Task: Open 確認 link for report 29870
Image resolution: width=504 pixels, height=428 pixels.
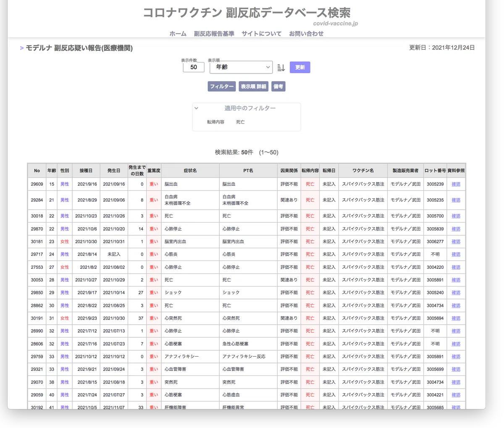Action: [x=456, y=229]
